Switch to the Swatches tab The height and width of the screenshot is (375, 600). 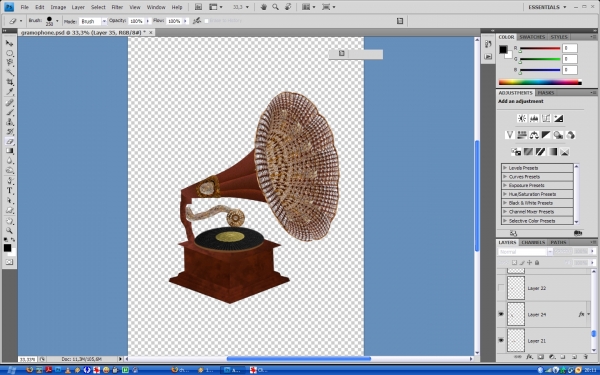532,37
